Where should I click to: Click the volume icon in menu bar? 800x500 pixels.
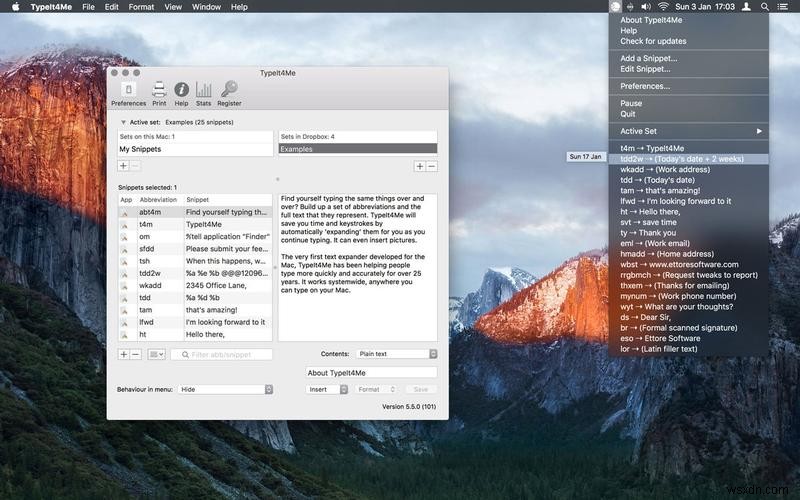coord(646,7)
